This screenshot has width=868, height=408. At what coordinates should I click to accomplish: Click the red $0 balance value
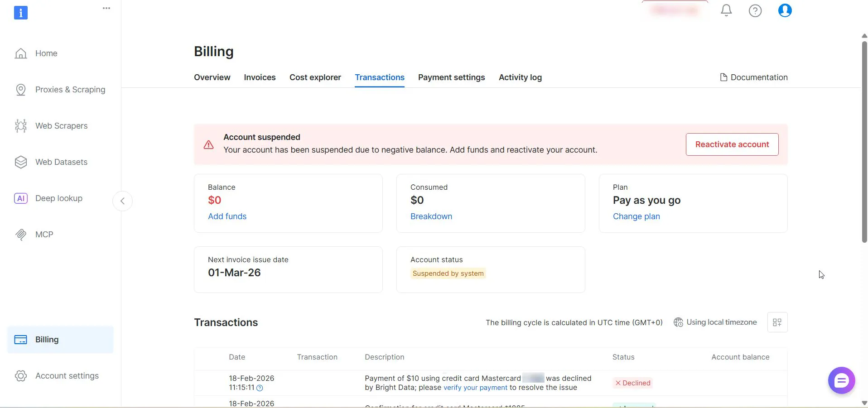click(215, 200)
